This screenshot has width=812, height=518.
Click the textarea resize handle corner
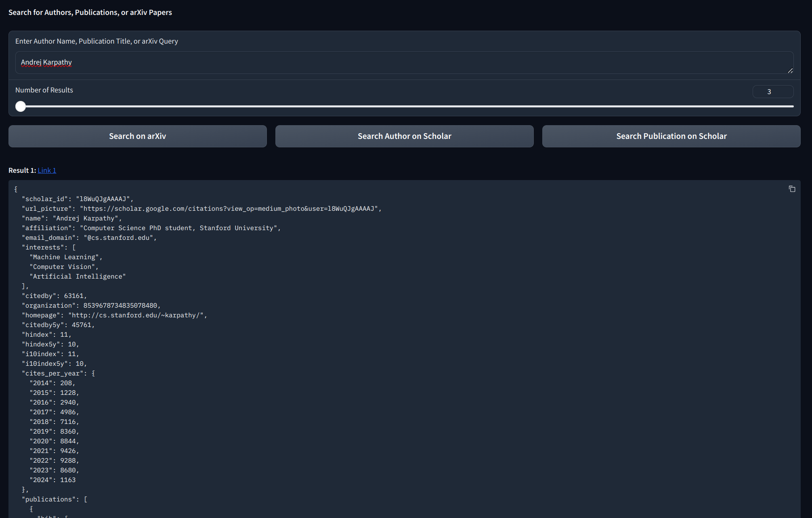click(x=790, y=71)
